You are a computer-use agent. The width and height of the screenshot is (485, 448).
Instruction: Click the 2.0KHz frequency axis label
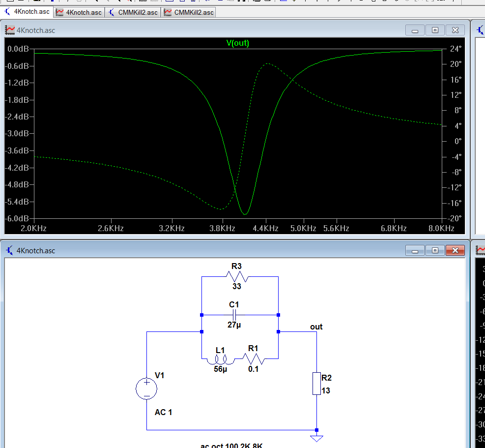pyautogui.click(x=33, y=229)
